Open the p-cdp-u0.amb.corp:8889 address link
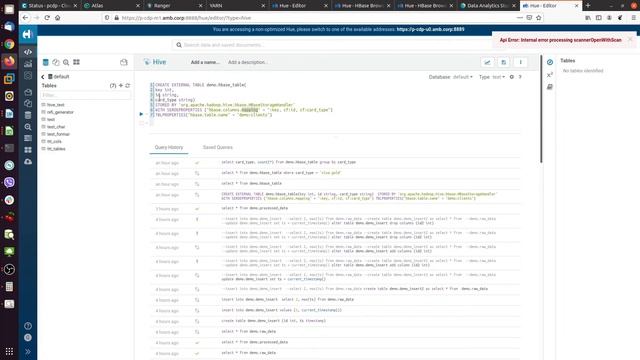The height and width of the screenshot is (360, 640). pos(430,29)
